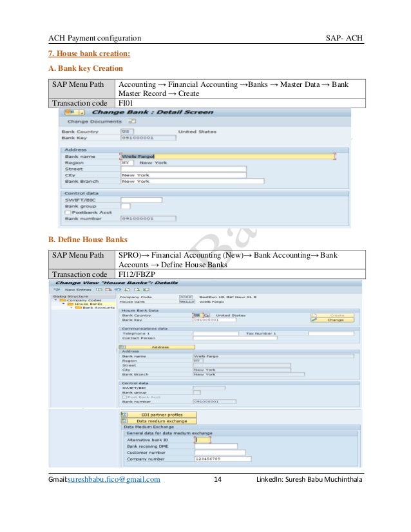Open the search help beside House Bank Country

[x=206, y=315]
